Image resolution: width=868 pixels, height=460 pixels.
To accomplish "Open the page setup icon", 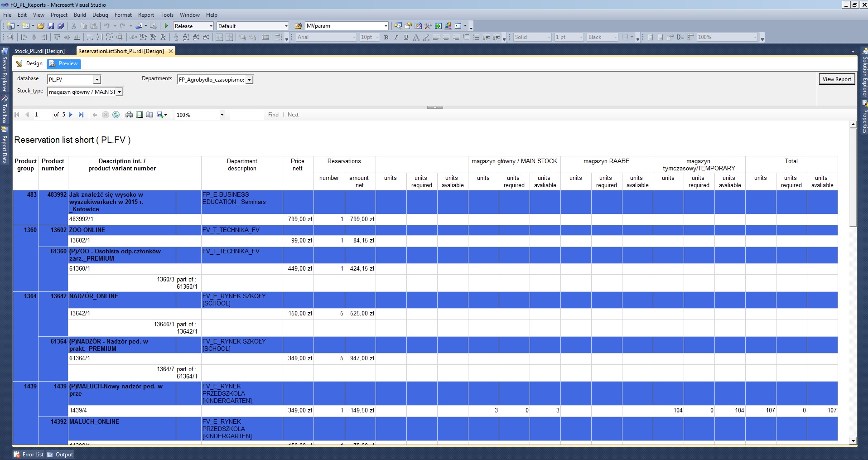I will 149,115.
